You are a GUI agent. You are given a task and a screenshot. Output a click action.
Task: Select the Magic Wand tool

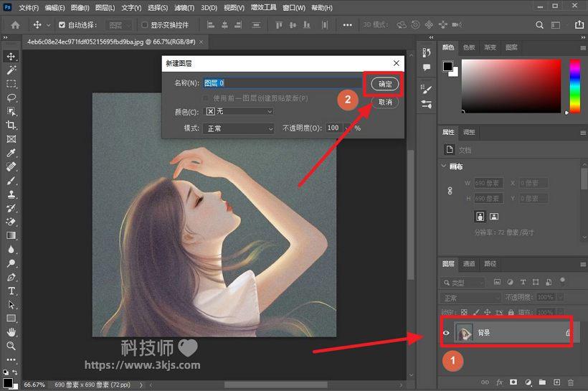click(11, 70)
